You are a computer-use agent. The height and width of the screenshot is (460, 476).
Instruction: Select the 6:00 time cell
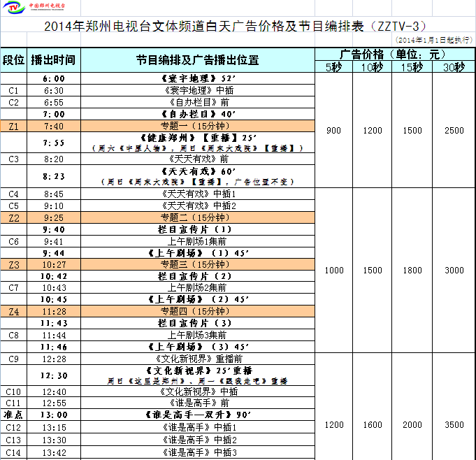point(54,78)
